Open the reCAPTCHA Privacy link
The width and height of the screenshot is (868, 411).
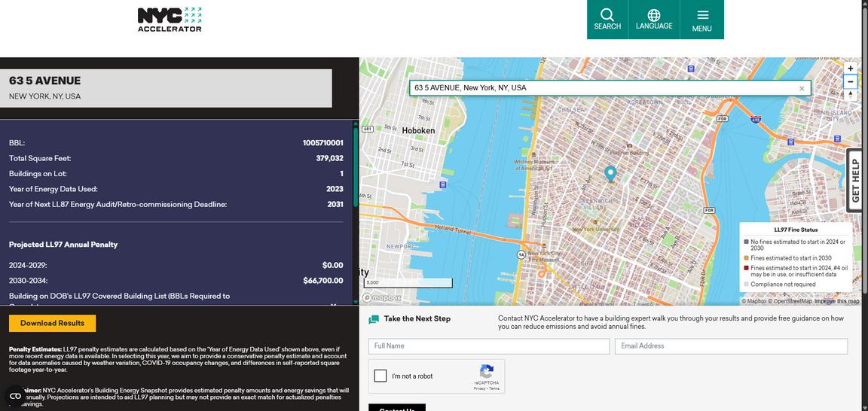(x=479, y=389)
